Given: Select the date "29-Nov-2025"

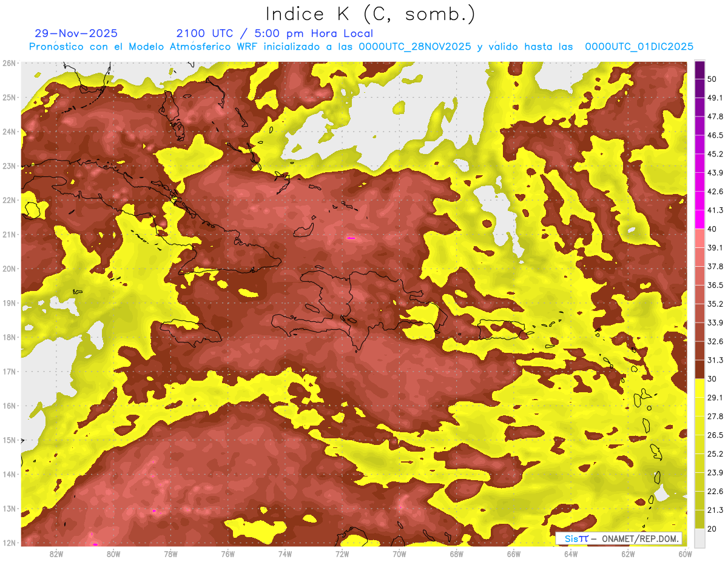Looking at the screenshot, I should click(76, 33).
